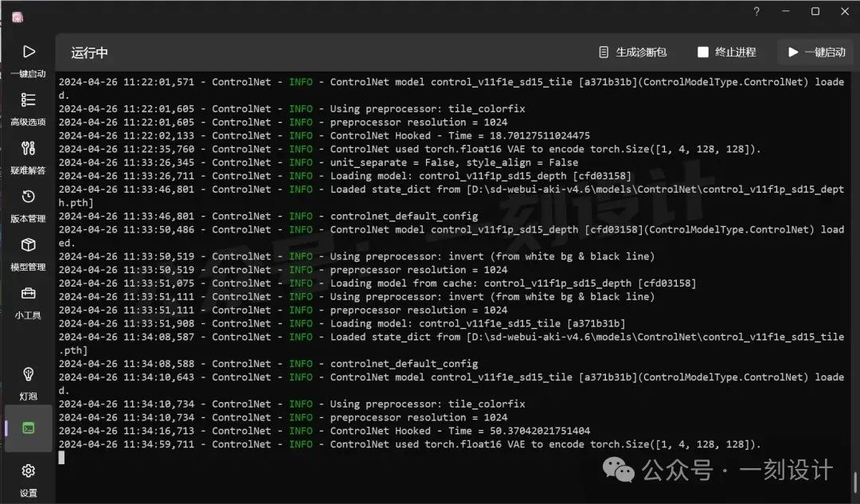Image resolution: width=860 pixels, height=504 pixels.
Task: Open 设置 settings in sidebar
Action: click(28, 480)
